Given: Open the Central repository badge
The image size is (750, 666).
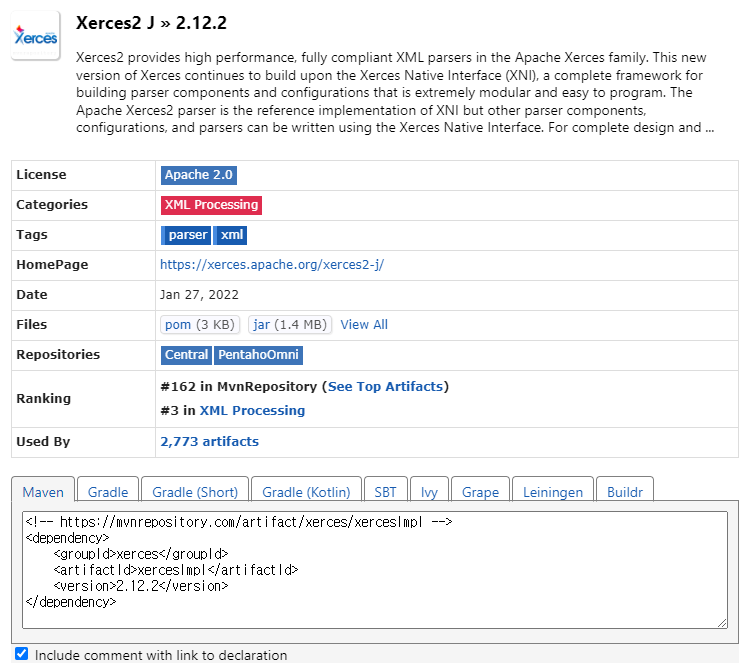Looking at the screenshot, I should (x=186, y=355).
